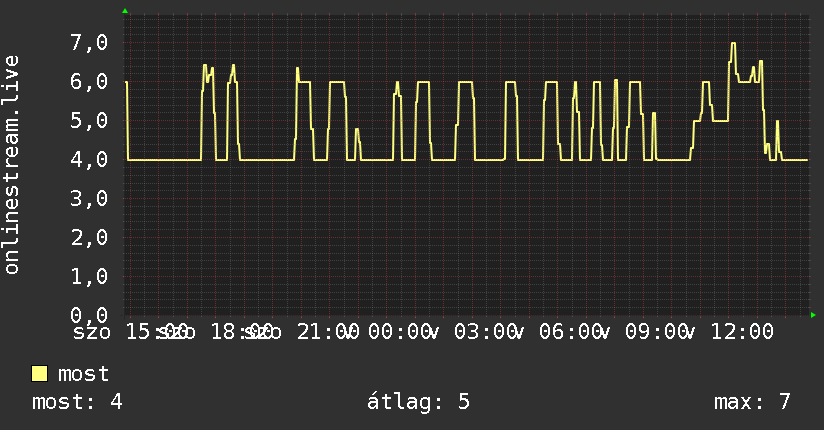This screenshot has width=824, height=430.
Task: Click the 7,0 y-axis label
Action: coord(89,43)
